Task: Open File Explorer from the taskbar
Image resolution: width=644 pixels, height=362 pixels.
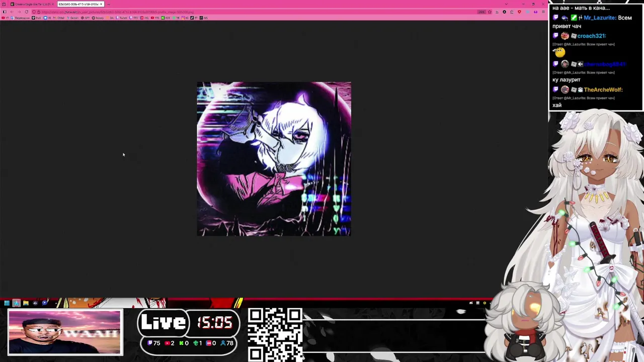Action: (x=26, y=303)
